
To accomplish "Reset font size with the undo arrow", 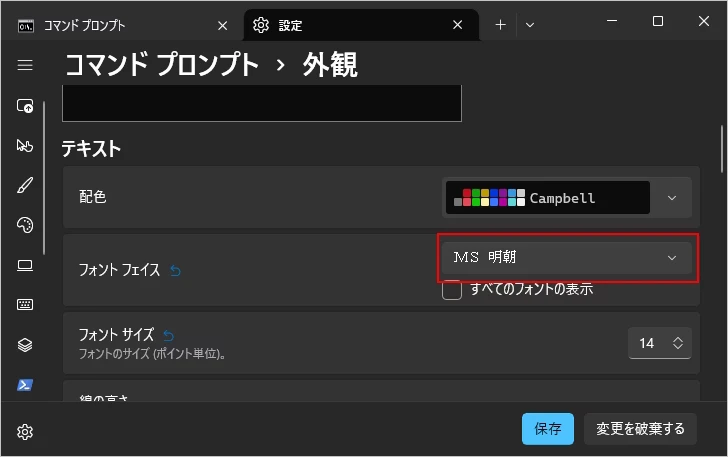I will pyautogui.click(x=169, y=335).
